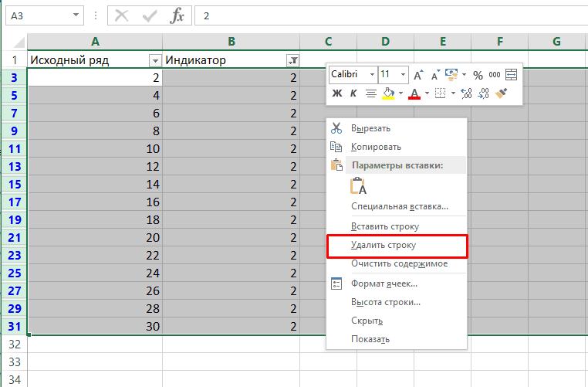The image size is (588, 387).
Task: Select row 1 header
Action: 14,59
